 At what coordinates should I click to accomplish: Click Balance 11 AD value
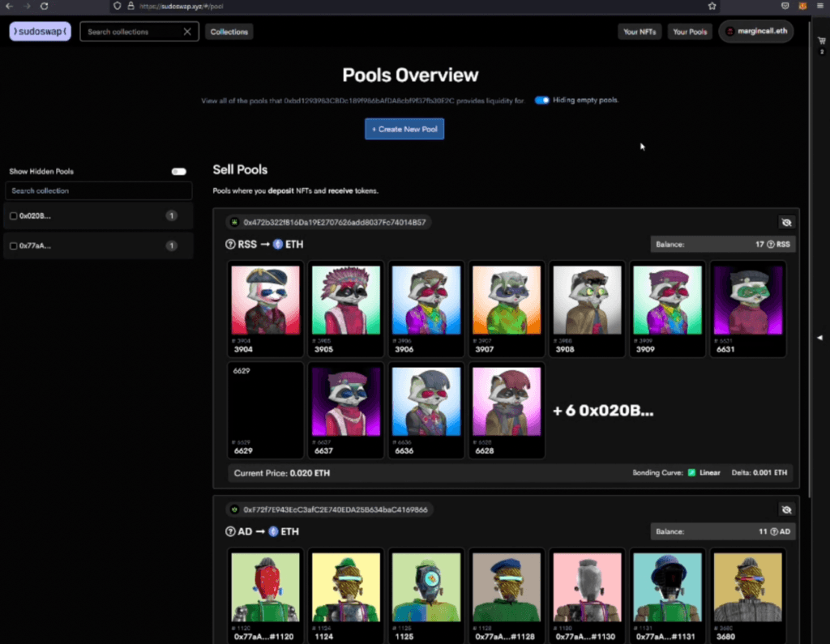[x=774, y=531]
